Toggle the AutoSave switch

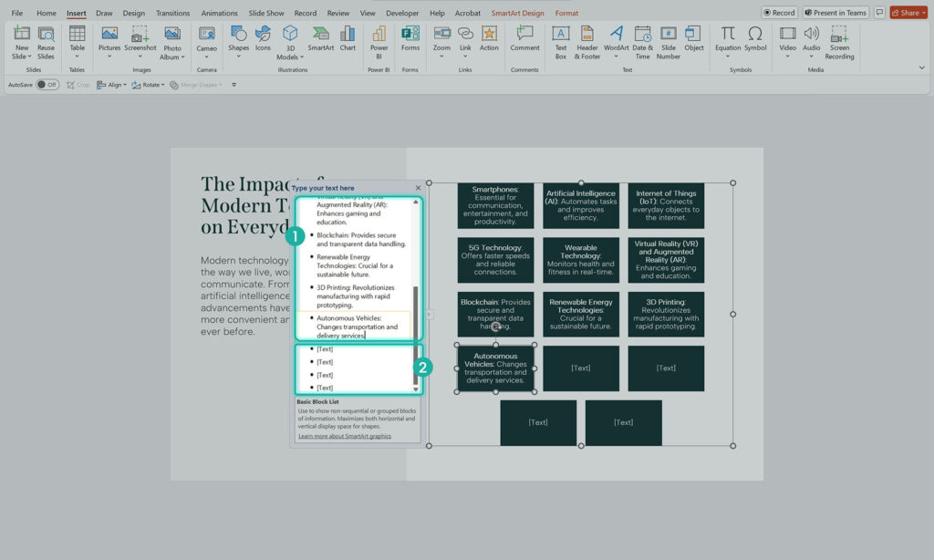point(47,85)
